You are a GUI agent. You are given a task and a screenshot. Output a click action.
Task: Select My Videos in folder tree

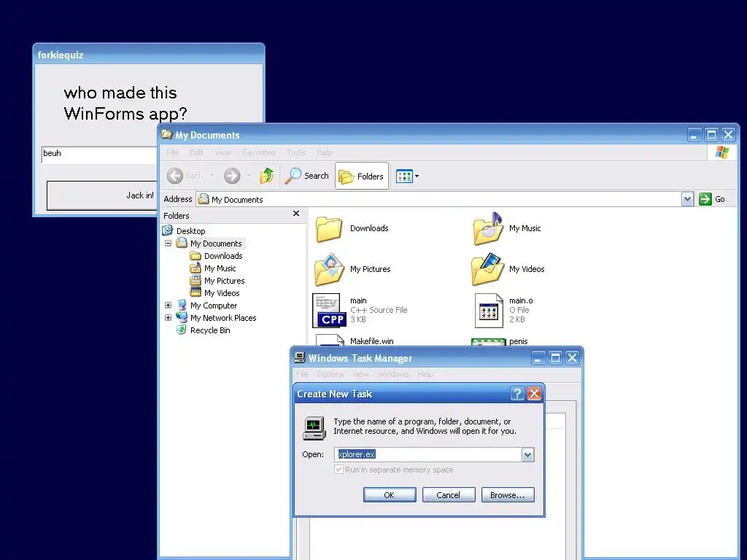(x=222, y=293)
